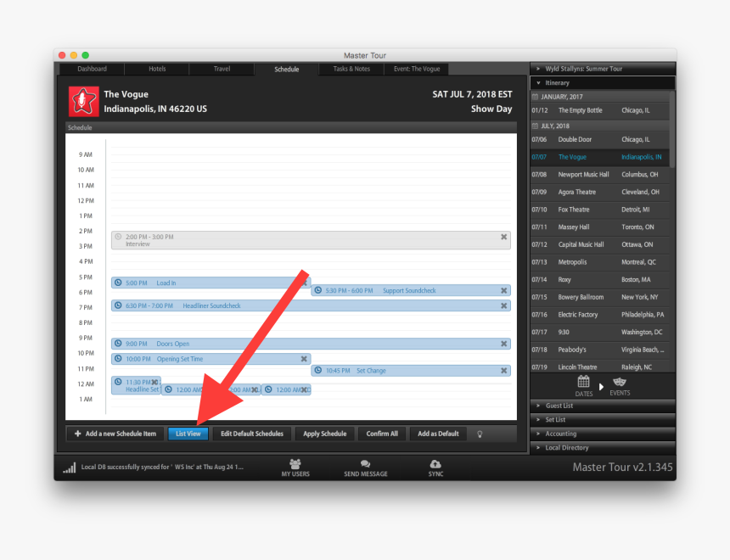The image size is (730, 560).
Task: Click the arrow between Dates and Events
Action: 601,387
